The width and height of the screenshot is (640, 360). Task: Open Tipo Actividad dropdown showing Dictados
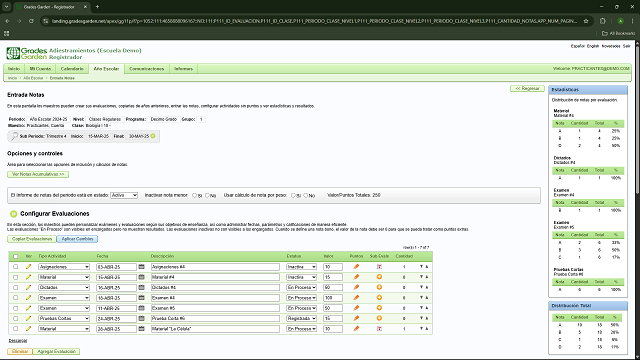click(x=64, y=287)
